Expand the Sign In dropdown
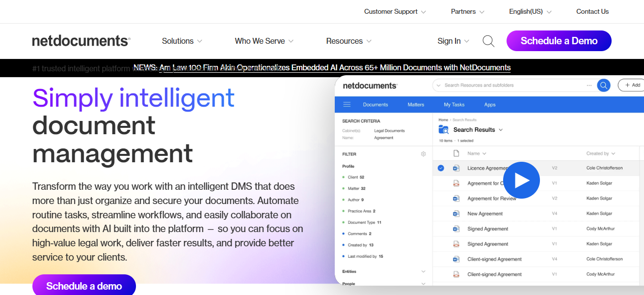This screenshot has height=295, width=644. pyautogui.click(x=454, y=41)
